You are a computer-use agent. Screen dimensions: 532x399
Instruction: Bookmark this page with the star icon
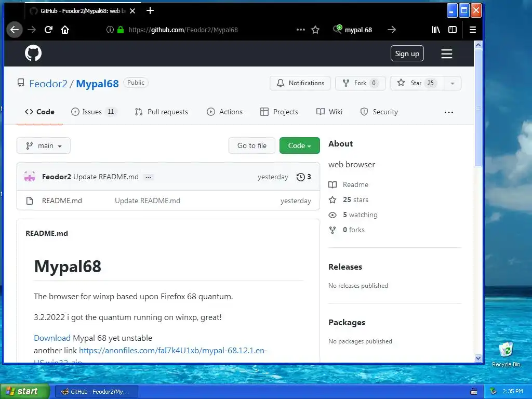[315, 30]
